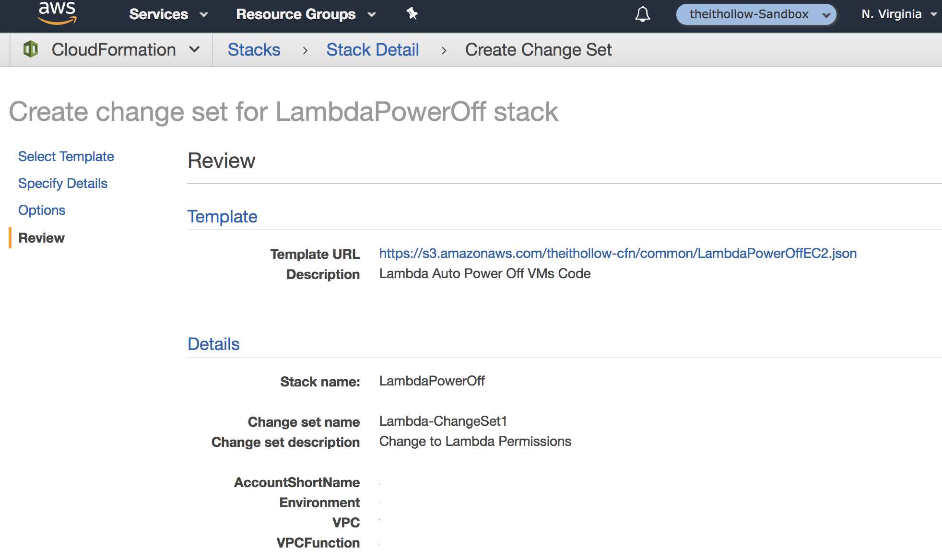Go to Stacks breadcrumb link

254,50
